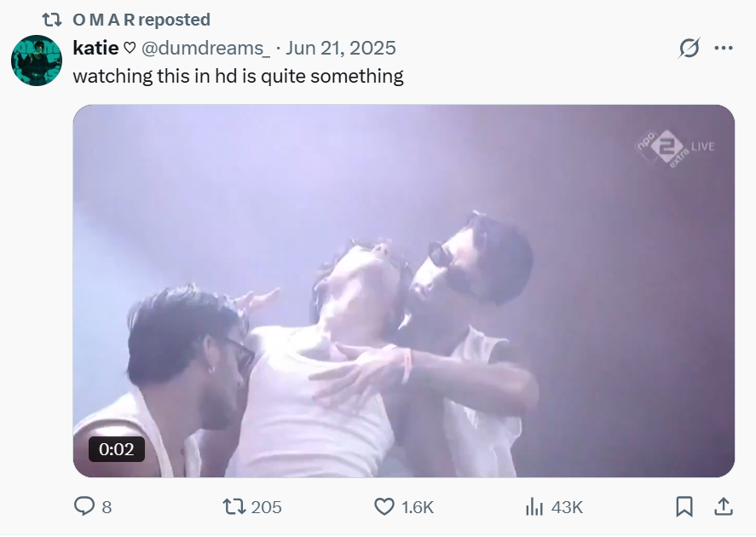
Task: Click the 0:02 duration badge on the video
Action: [117, 449]
